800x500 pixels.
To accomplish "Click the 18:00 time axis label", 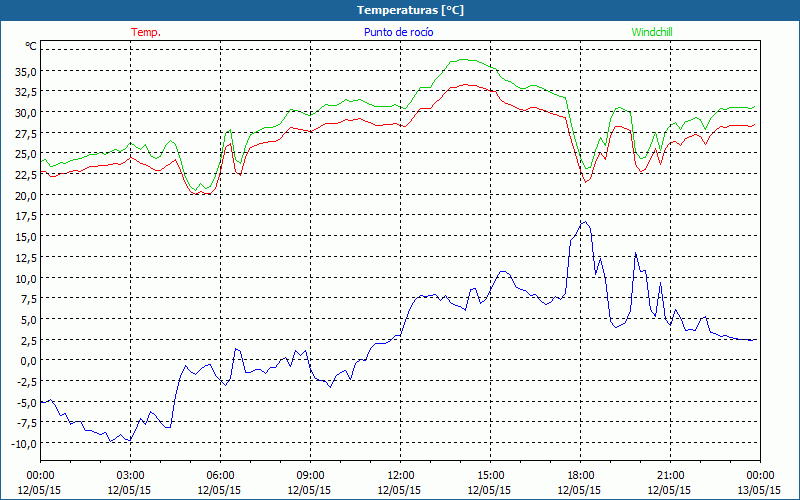I will click(x=580, y=475).
